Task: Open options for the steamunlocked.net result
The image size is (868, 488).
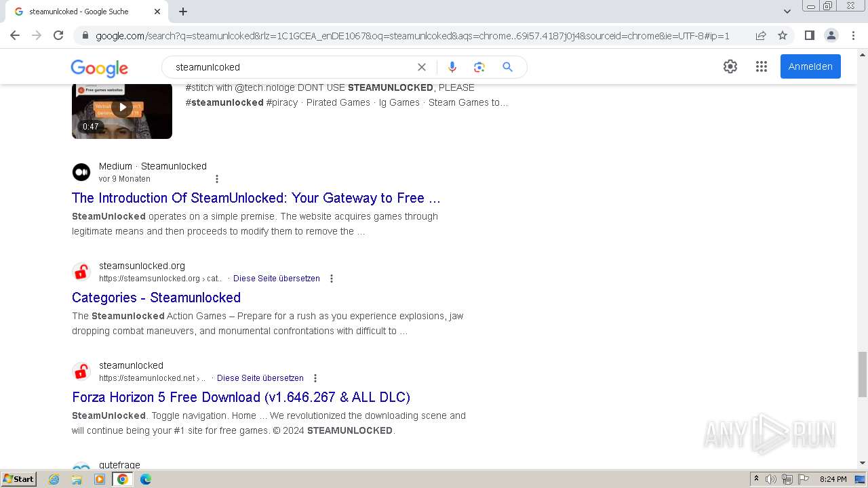Action: pyautogui.click(x=315, y=378)
